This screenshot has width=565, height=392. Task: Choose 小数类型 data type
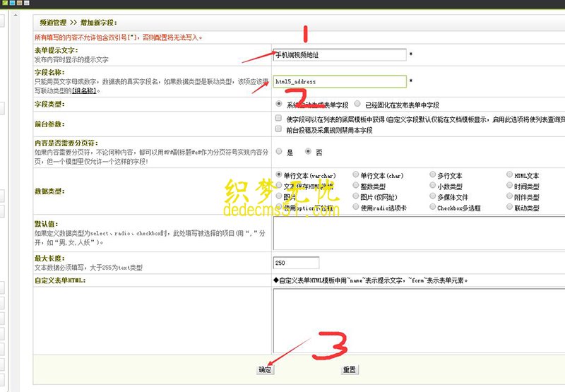pos(432,185)
